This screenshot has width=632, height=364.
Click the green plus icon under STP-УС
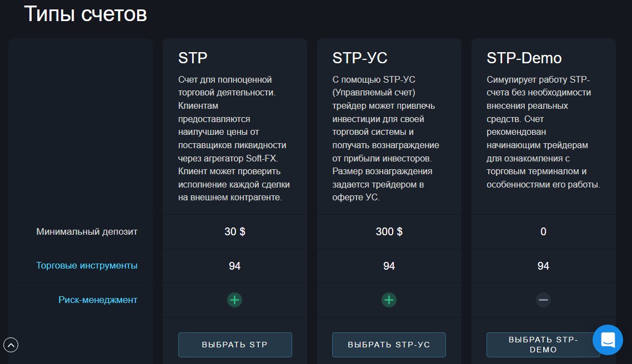pos(389,300)
